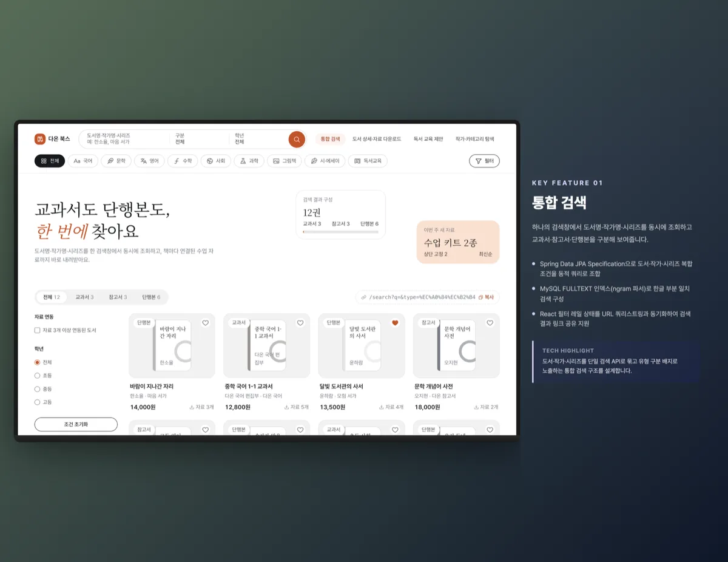This screenshot has height=562, width=728.
Task: Open 문학 개념어 사전 cover thumbnail
Action: pos(456,346)
